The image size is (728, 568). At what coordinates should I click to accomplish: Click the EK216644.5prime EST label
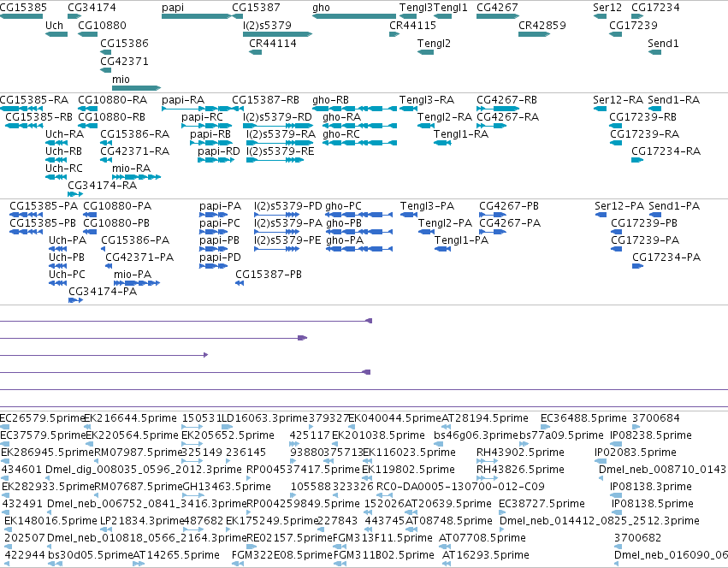tap(131, 418)
